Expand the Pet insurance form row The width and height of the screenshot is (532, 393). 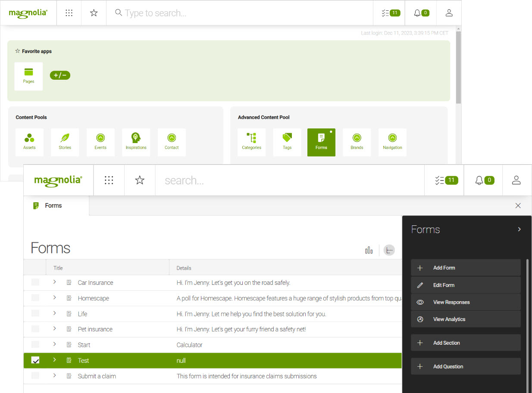tap(55, 329)
